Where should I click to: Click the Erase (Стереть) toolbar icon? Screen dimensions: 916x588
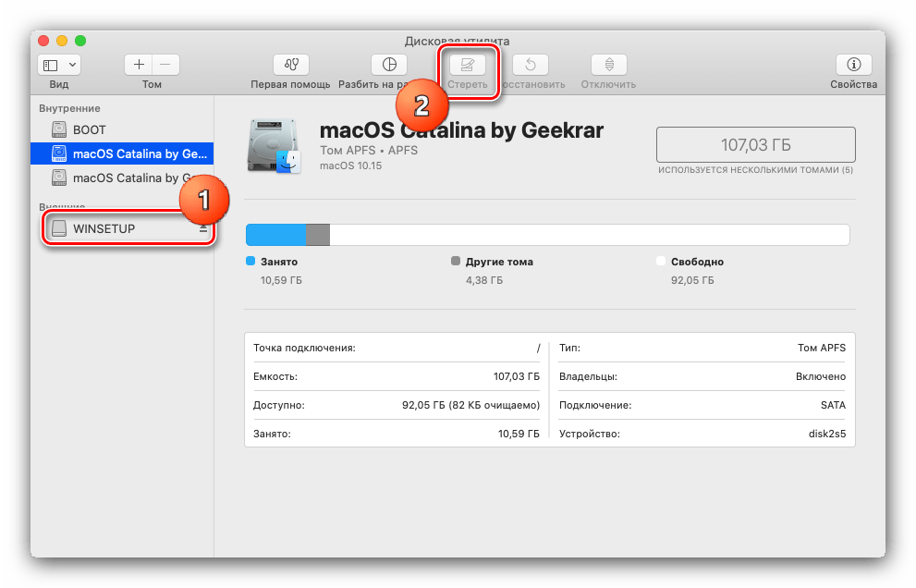pos(468,65)
